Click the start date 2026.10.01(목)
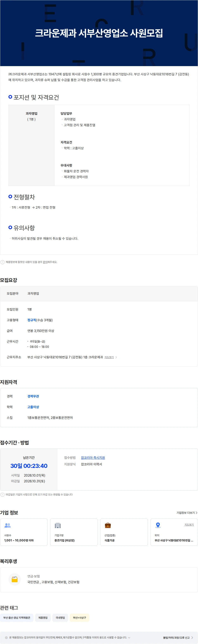198x644 pixels. [34, 475]
